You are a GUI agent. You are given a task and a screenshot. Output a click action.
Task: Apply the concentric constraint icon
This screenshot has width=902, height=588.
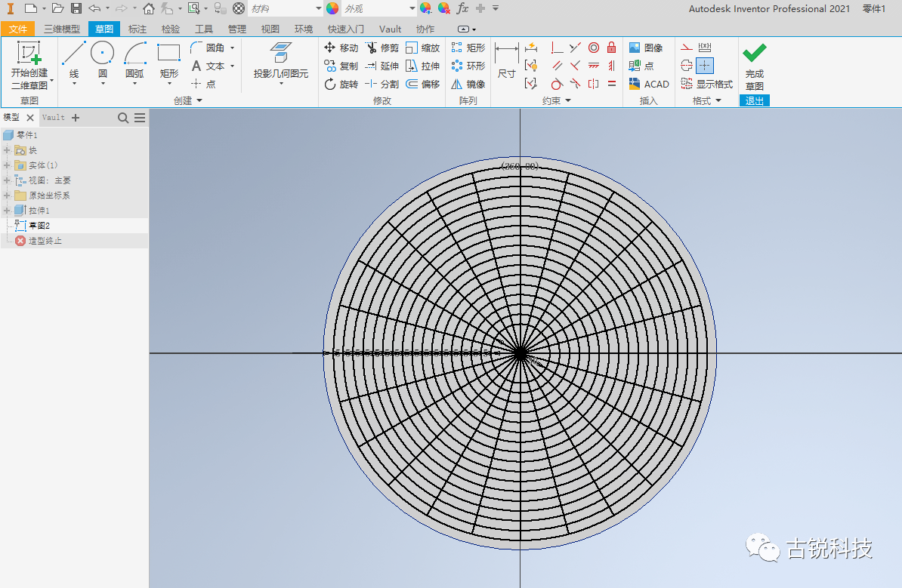point(594,48)
